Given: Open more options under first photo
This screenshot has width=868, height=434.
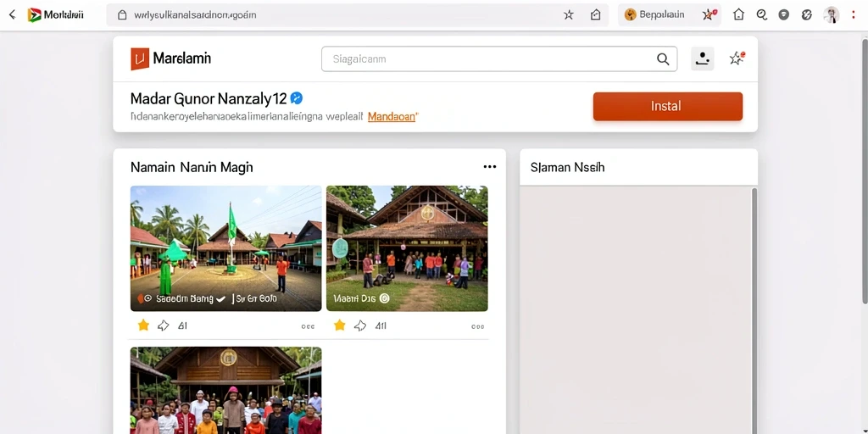Looking at the screenshot, I should point(308,326).
